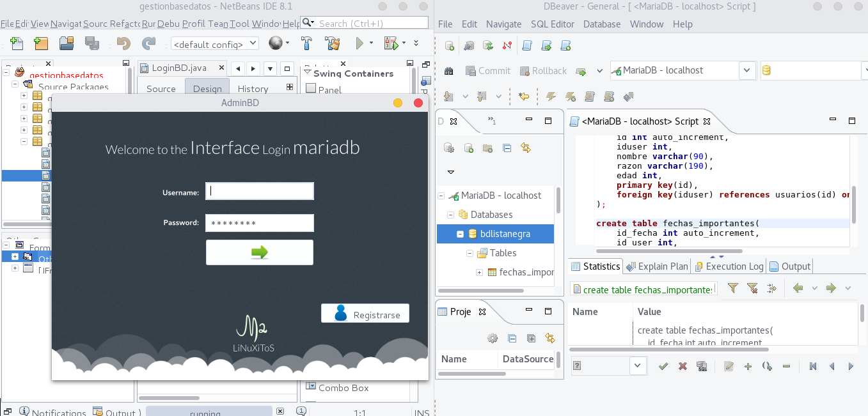The height and width of the screenshot is (416, 868).
Task: Click the Password input field
Action: (260, 223)
